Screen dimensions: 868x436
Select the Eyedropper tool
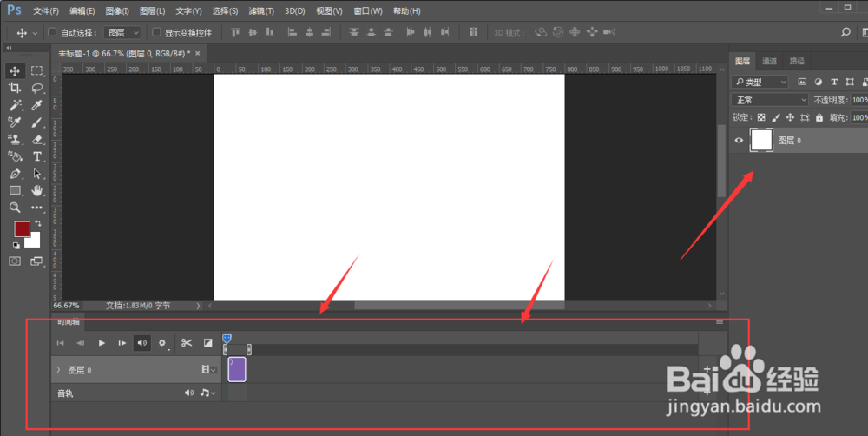tap(36, 105)
